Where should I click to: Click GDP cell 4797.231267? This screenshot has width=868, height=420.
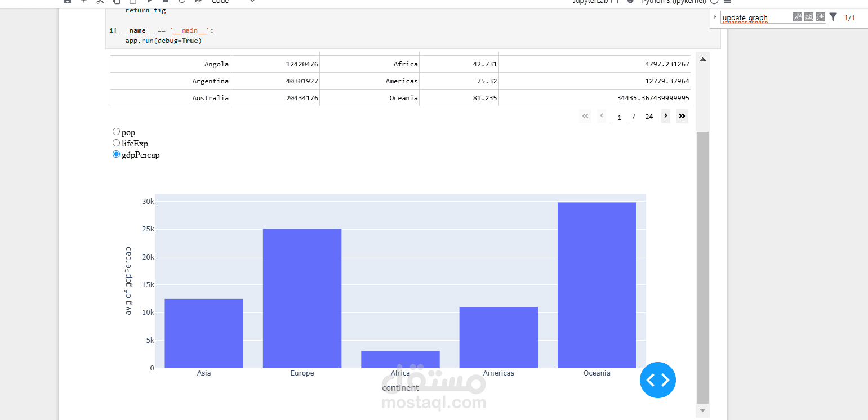[x=595, y=64]
